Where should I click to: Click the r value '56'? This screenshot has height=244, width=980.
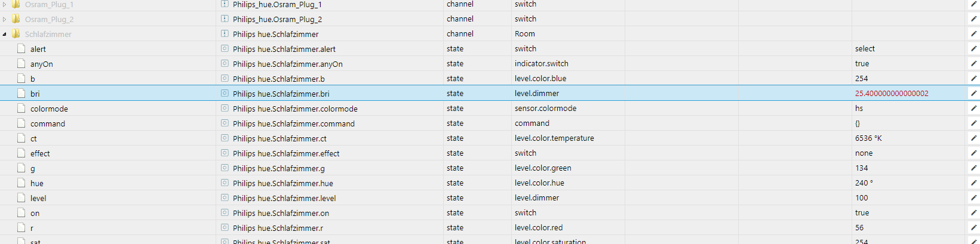(859, 228)
